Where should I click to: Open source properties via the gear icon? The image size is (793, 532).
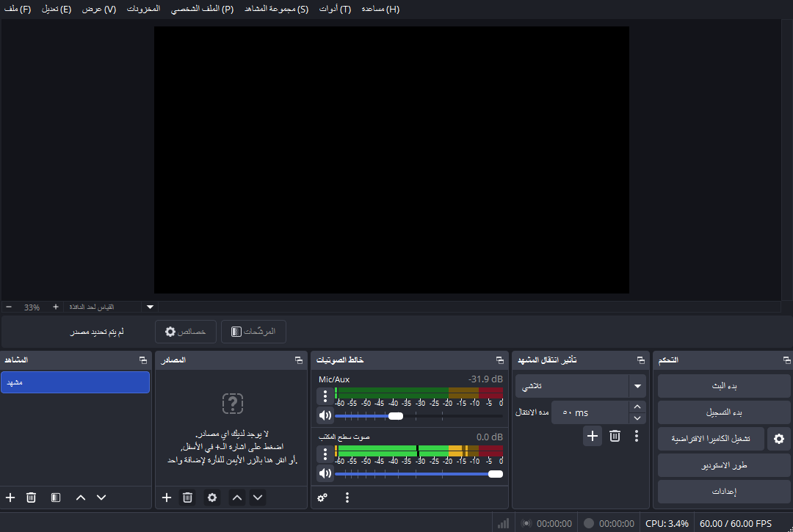pyautogui.click(x=212, y=498)
